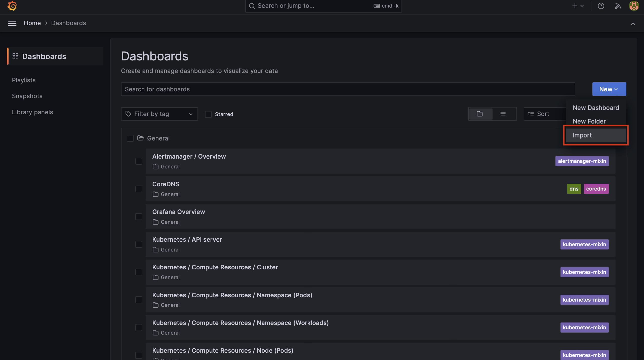This screenshot has width=644, height=360.
Task: Click the blue New button
Action: tap(609, 89)
